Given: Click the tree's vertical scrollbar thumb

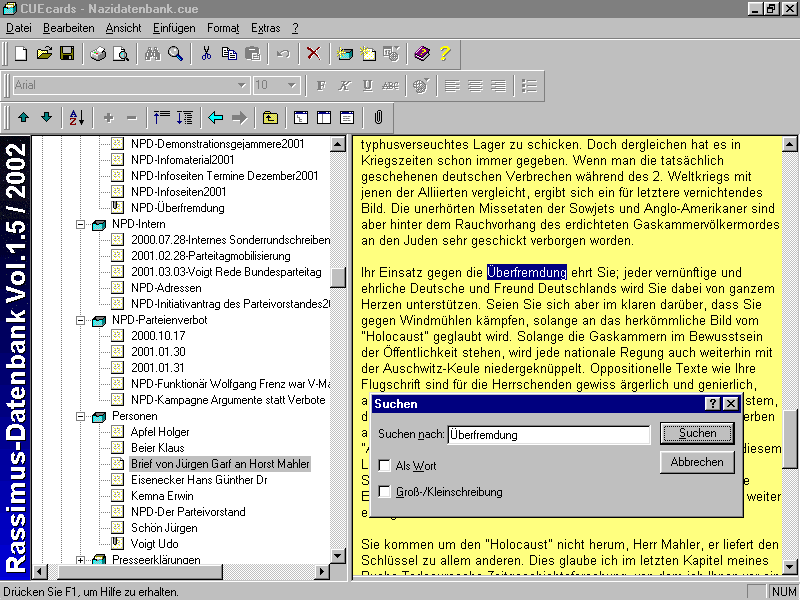Looking at the screenshot, I should click(x=338, y=278).
